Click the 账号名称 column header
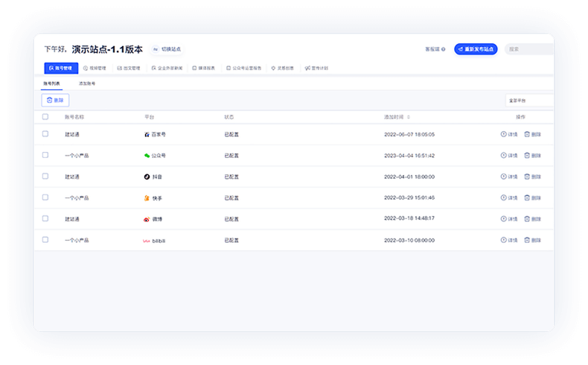Viewport: 588px width, 365px height. click(x=74, y=117)
